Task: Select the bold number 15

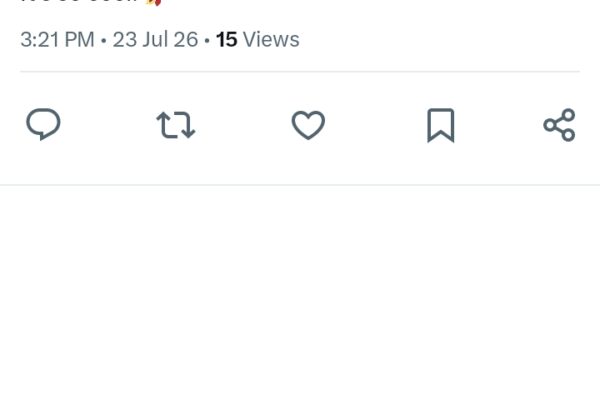Action: tap(227, 39)
